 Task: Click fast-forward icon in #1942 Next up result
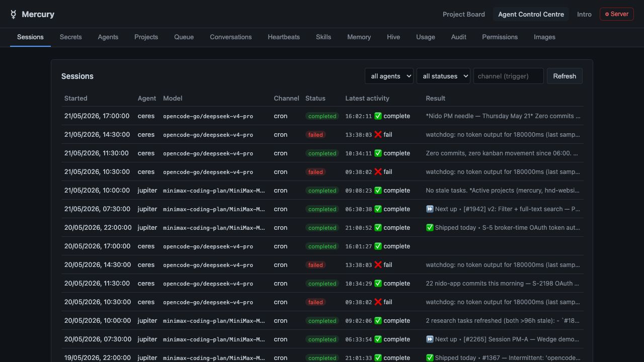coord(430,209)
